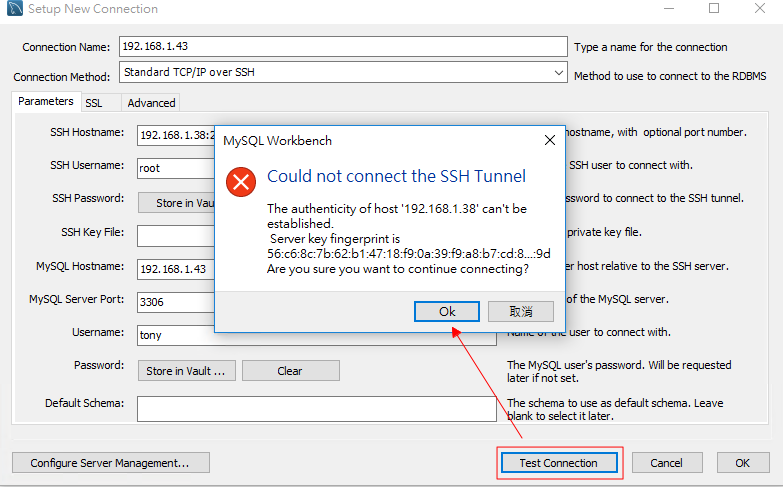Maximize the Setup New Connection window
The height and width of the screenshot is (487, 783).
pyautogui.click(x=714, y=8)
